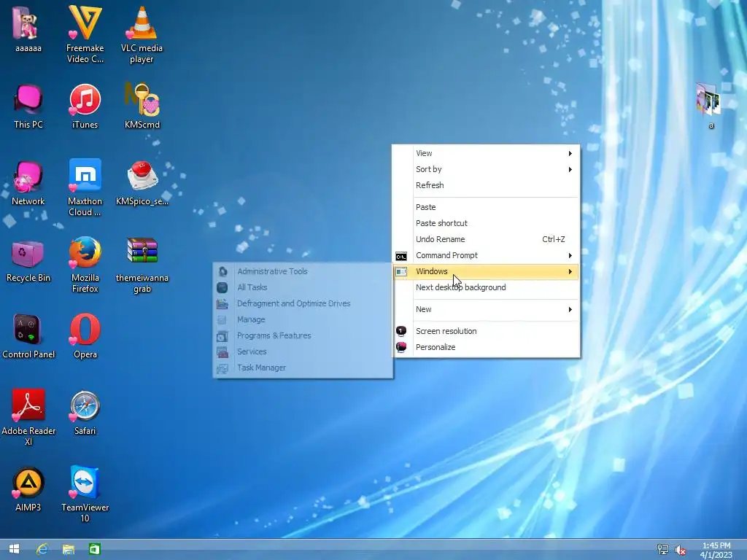Screen dimensions: 747x560
Task: Select the iTunes desktop icon
Action: coord(85,106)
